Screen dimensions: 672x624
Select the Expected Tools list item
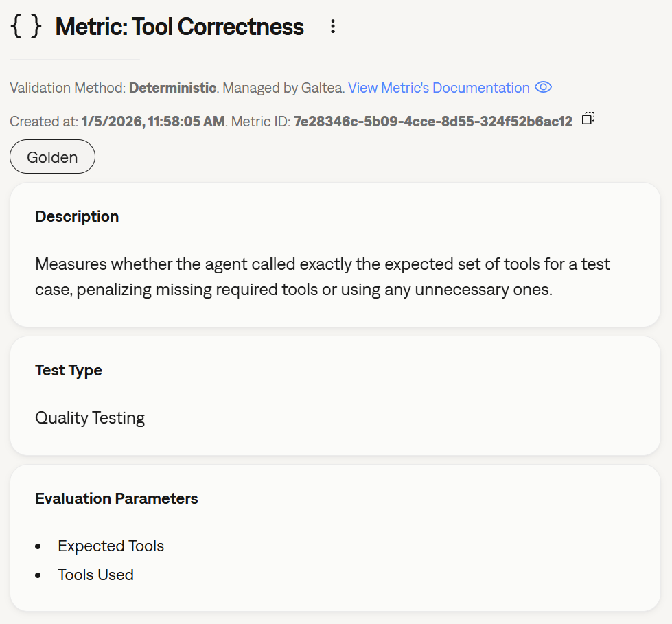(x=111, y=546)
